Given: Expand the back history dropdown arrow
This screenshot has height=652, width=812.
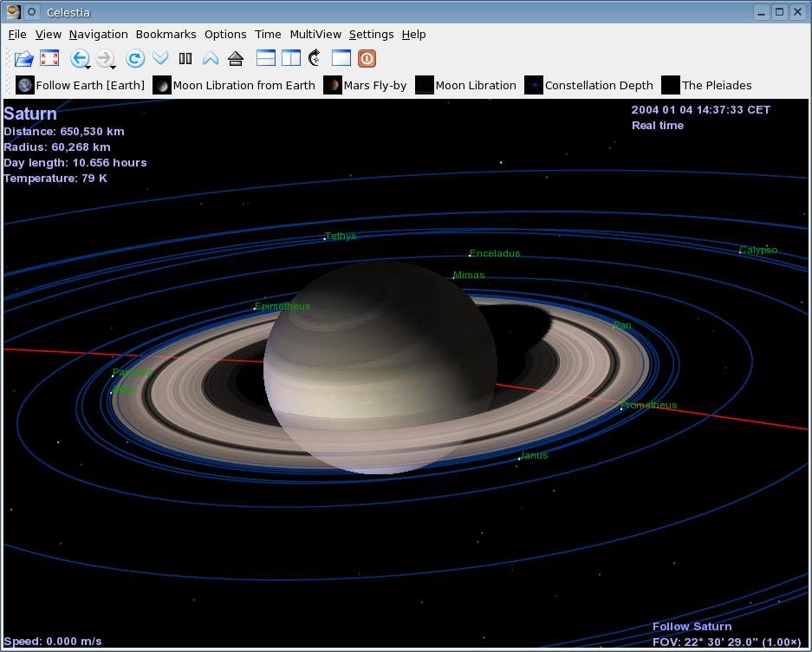Looking at the screenshot, I should coord(88,67).
